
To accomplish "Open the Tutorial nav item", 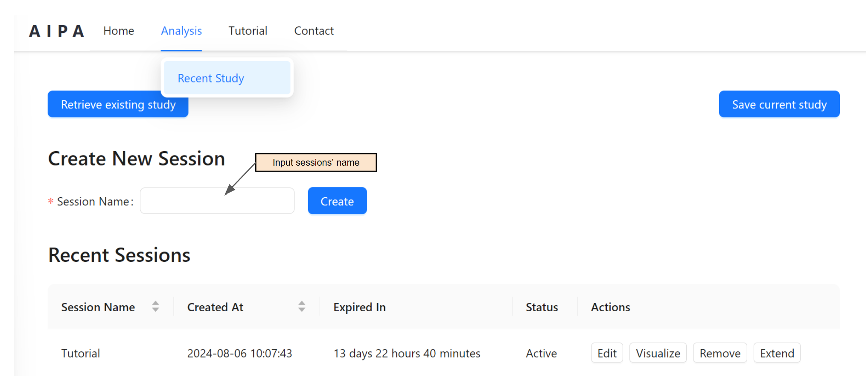I will (248, 31).
